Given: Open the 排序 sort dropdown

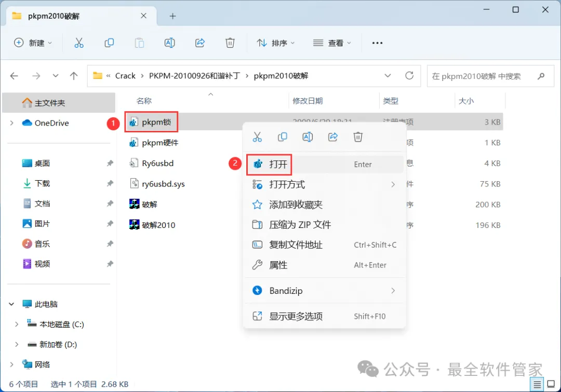Looking at the screenshot, I should (275, 43).
